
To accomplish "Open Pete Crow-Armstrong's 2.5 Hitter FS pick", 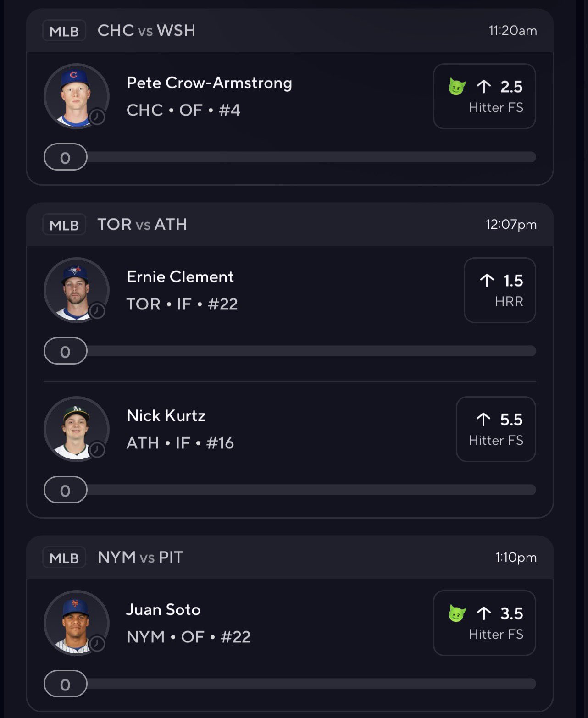I will click(484, 96).
